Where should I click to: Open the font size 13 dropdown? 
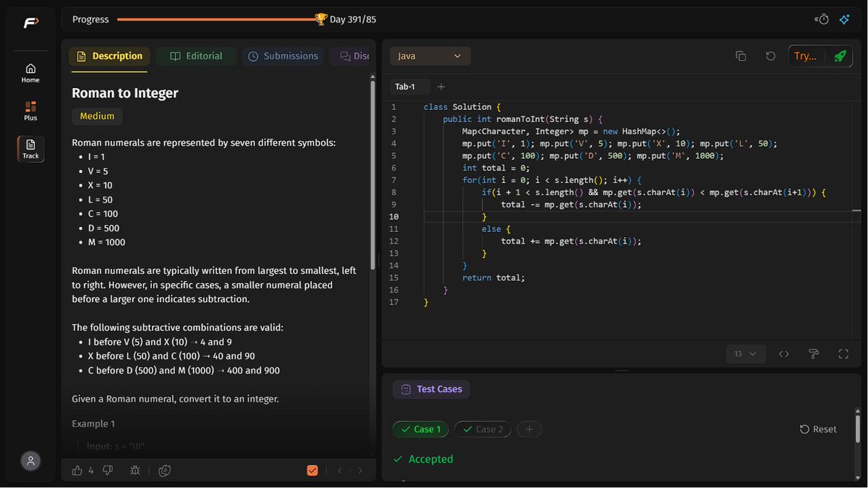pyautogui.click(x=745, y=354)
